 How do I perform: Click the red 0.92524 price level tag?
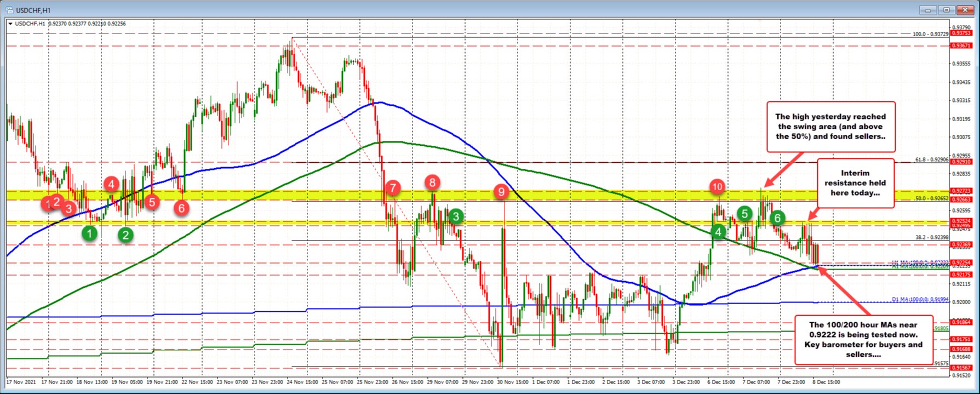[961, 221]
